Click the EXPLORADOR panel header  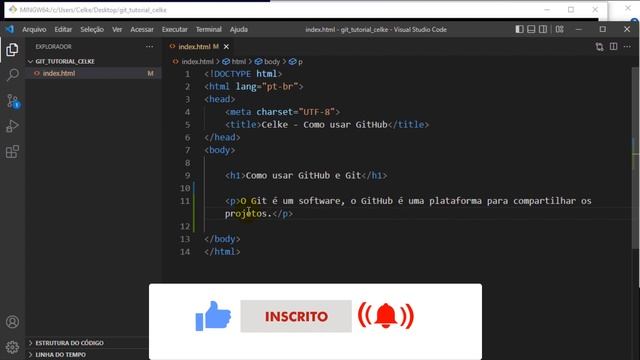(53, 47)
